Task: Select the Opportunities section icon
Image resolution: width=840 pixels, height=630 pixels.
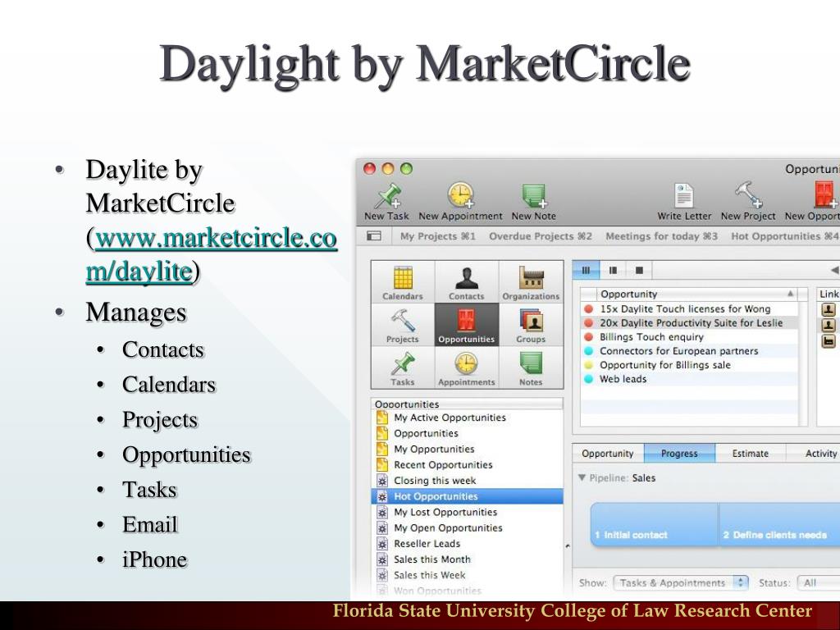Action: click(x=467, y=325)
